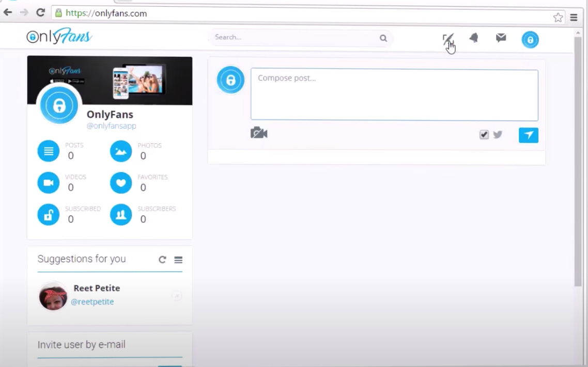The width and height of the screenshot is (588, 367).
Task: Click Reet Petite's avatar thumbnail
Action: point(53,296)
